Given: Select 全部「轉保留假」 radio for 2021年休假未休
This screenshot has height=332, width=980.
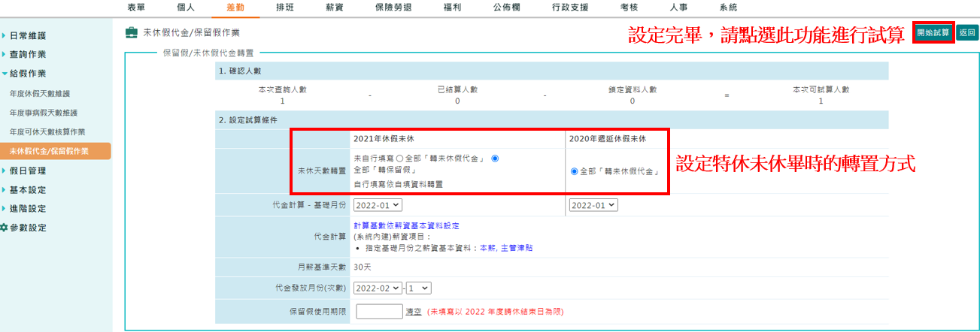Looking at the screenshot, I should [495, 158].
